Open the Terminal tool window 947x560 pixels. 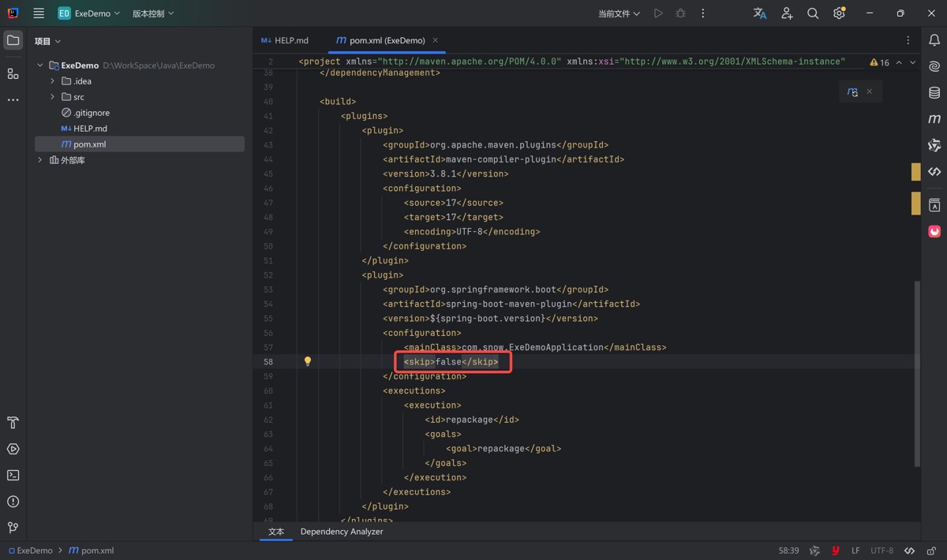(x=13, y=476)
